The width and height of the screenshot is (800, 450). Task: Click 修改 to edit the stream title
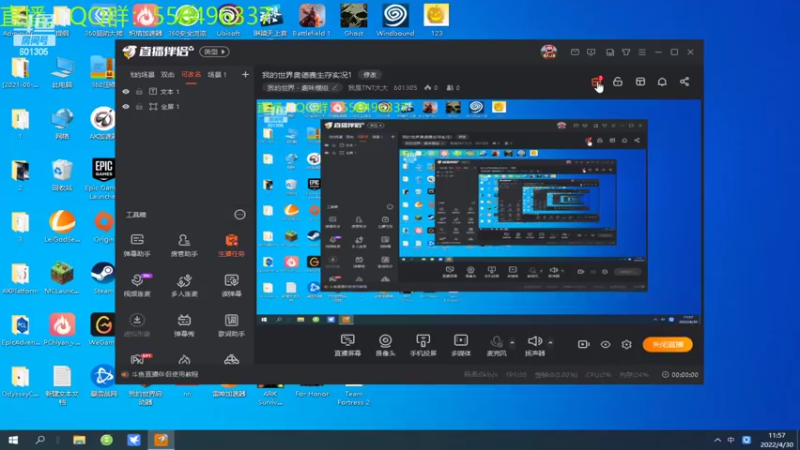pos(370,74)
